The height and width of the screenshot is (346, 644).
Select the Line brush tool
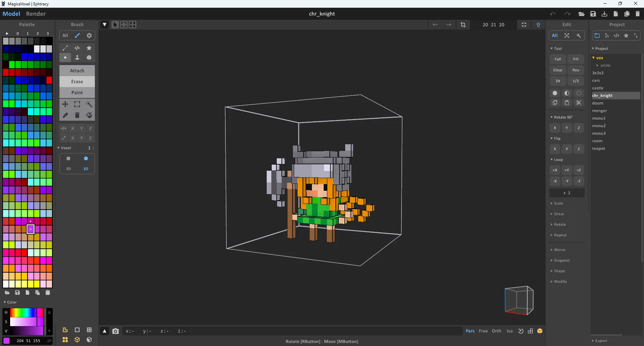point(65,48)
